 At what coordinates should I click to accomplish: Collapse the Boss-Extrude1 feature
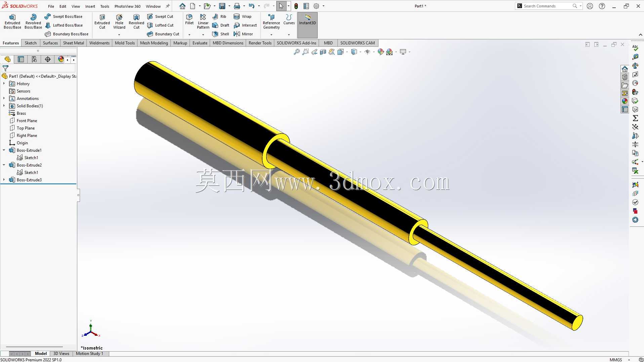click(4, 150)
